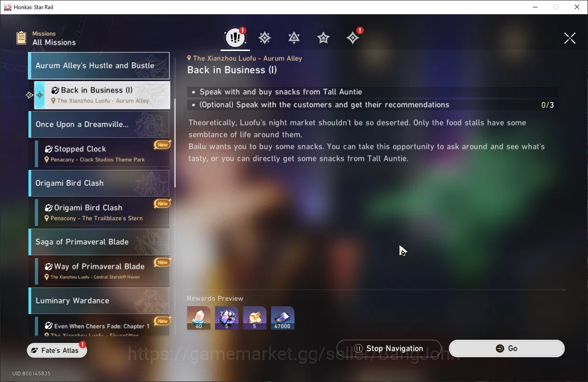Click the arrow icon in Go button
The width and height of the screenshot is (588, 382).
click(x=500, y=348)
